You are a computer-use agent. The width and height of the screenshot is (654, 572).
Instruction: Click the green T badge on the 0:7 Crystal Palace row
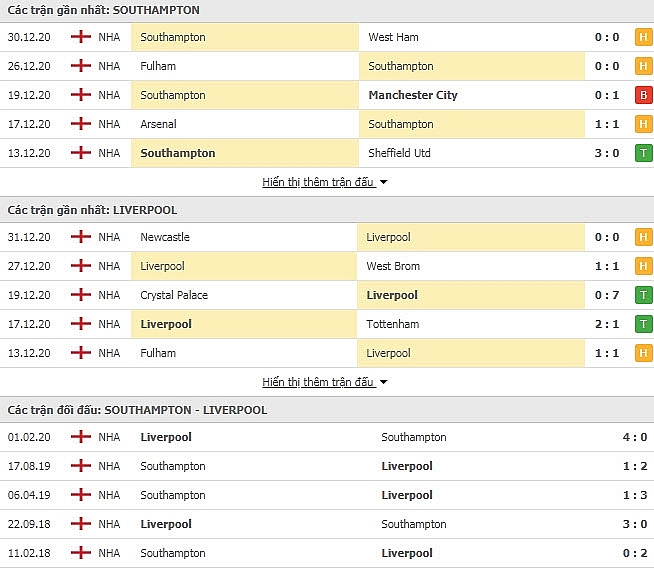tap(644, 295)
